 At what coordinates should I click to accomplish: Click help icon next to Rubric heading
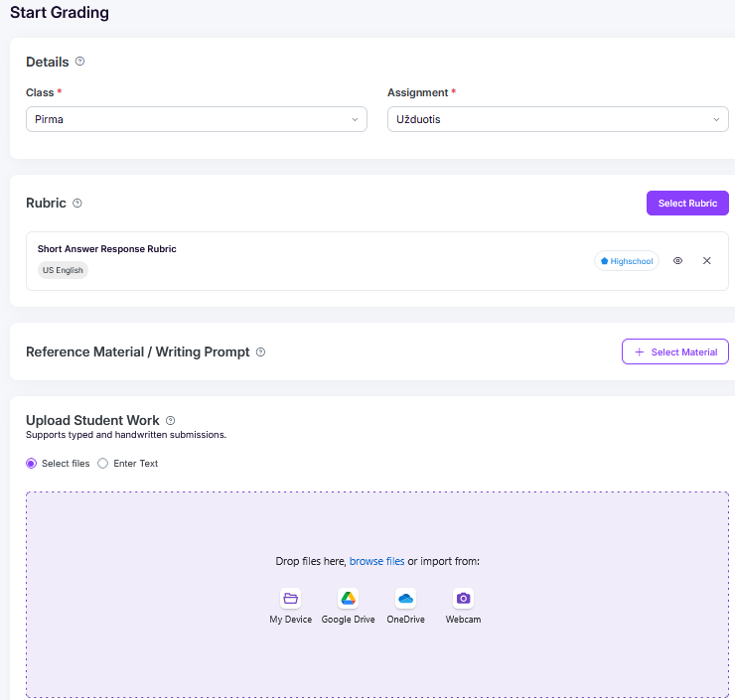coord(77,204)
